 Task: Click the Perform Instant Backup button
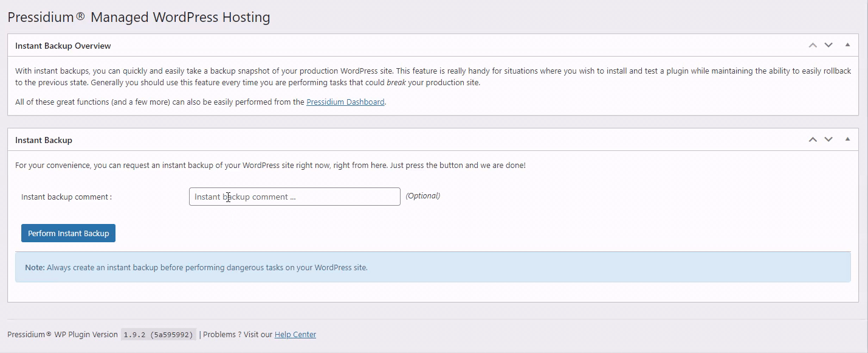(68, 233)
